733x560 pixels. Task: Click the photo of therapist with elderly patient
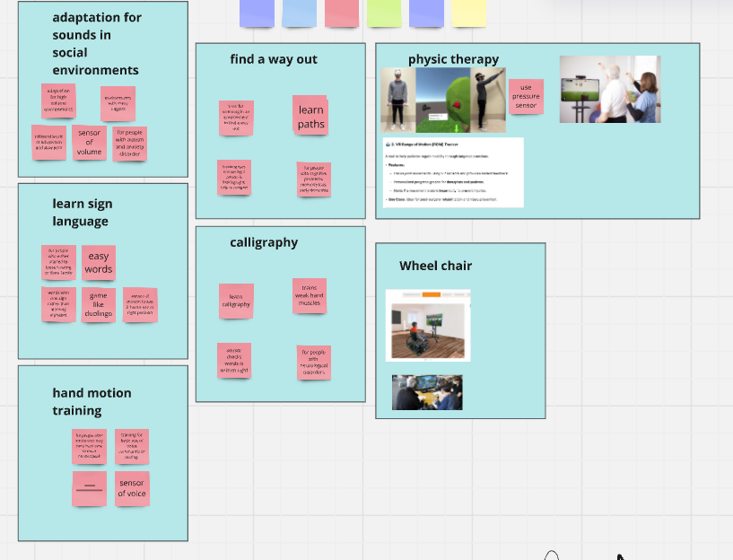(x=609, y=89)
